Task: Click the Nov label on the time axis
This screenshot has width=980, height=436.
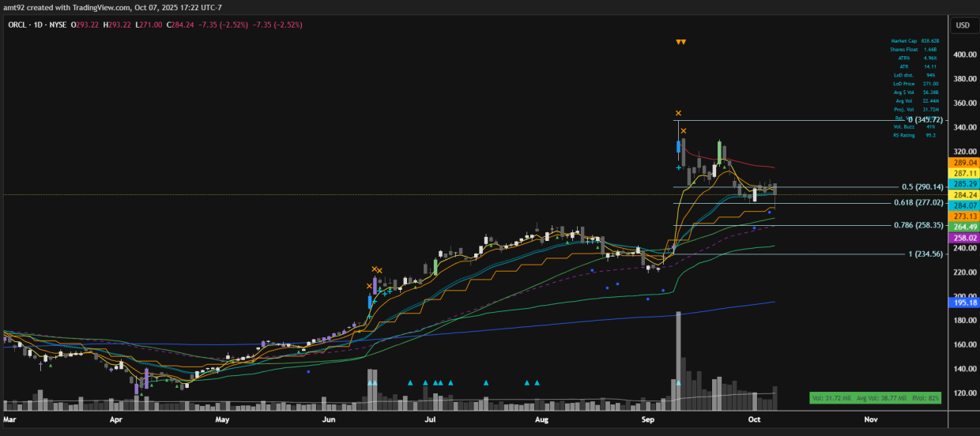Action: [x=870, y=422]
